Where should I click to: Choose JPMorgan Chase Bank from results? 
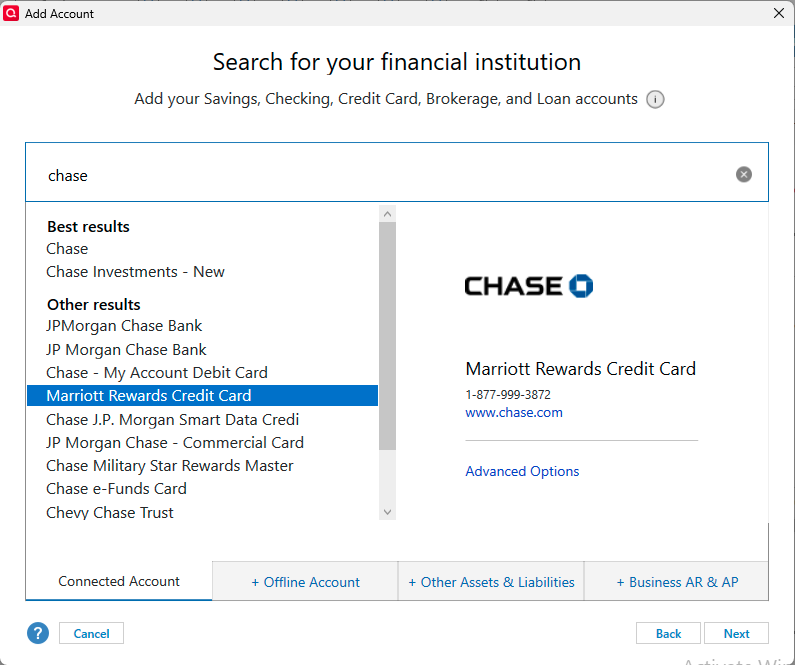click(x=124, y=326)
